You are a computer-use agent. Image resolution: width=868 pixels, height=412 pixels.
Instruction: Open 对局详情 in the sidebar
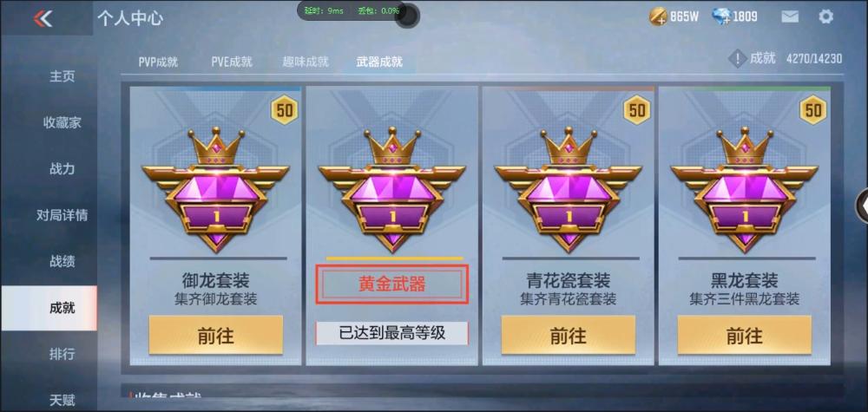62,215
